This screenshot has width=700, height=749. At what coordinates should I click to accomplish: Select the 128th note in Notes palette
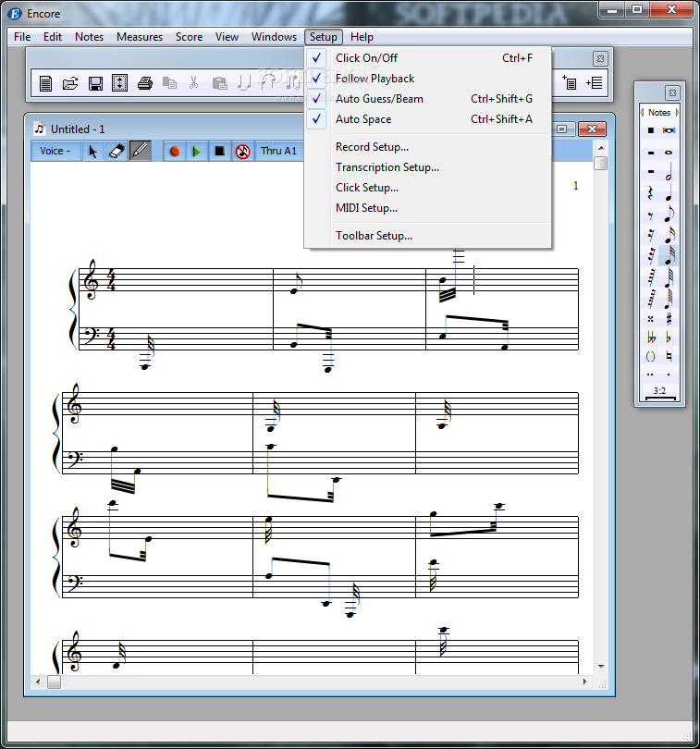point(669,298)
